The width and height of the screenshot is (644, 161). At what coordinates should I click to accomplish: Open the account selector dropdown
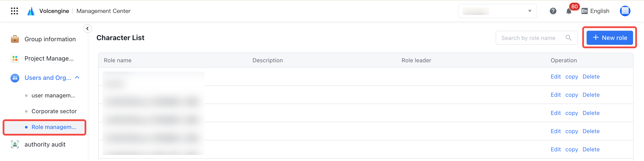coord(497,11)
